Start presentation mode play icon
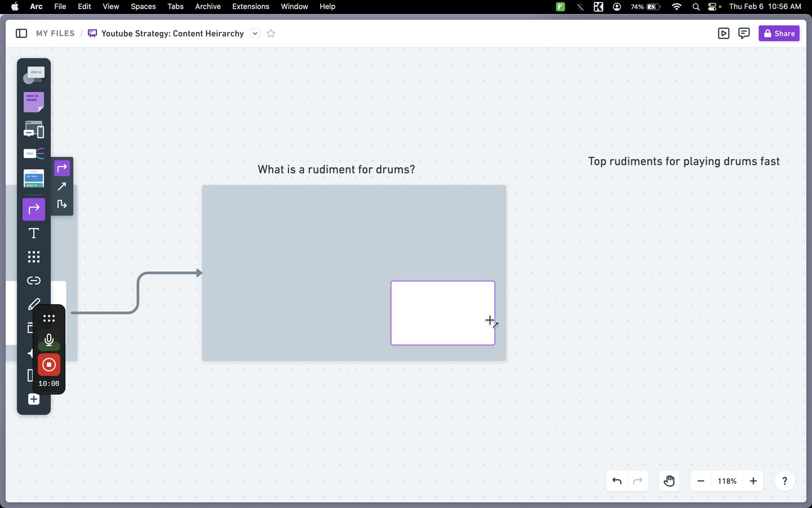The image size is (812, 508). pyautogui.click(x=724, y=34)
